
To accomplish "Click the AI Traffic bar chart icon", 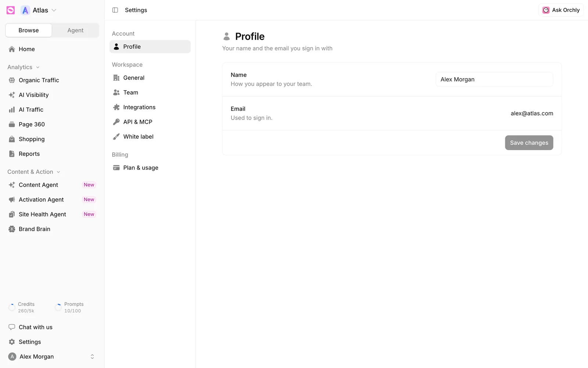I will [x=12, y=110].
